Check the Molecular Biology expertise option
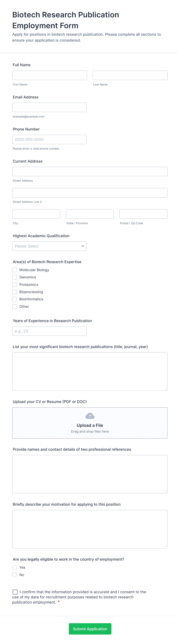Image resolution: width=178 pixels, height=644 pixels. pos(15,270)
